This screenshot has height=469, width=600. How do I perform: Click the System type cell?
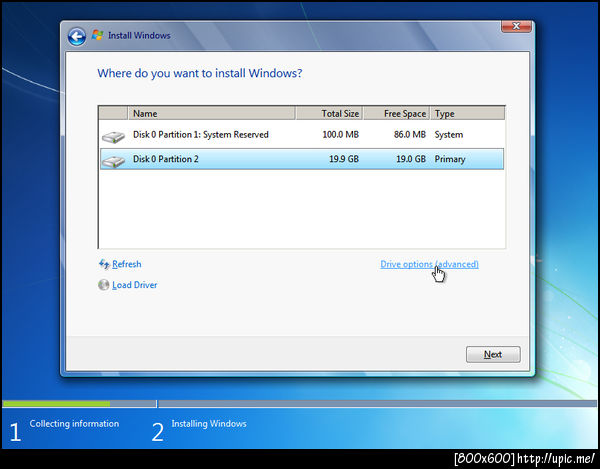[x=449, y=135]
